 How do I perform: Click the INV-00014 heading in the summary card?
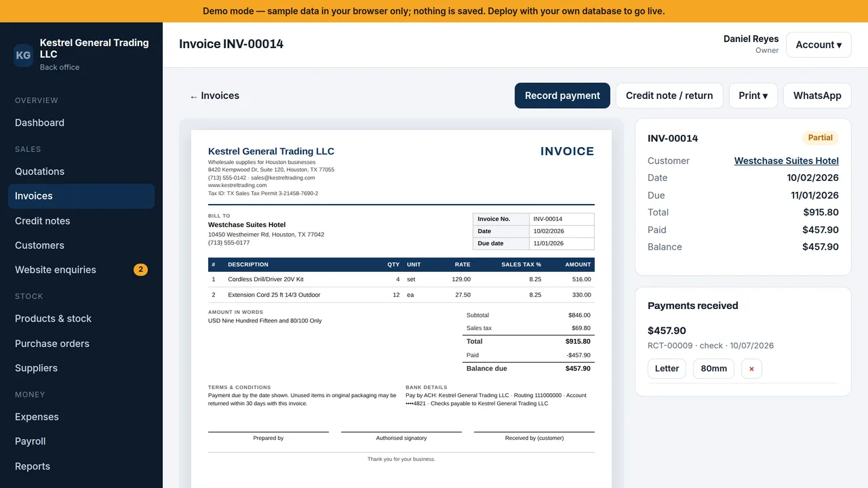tap(673, 138)
